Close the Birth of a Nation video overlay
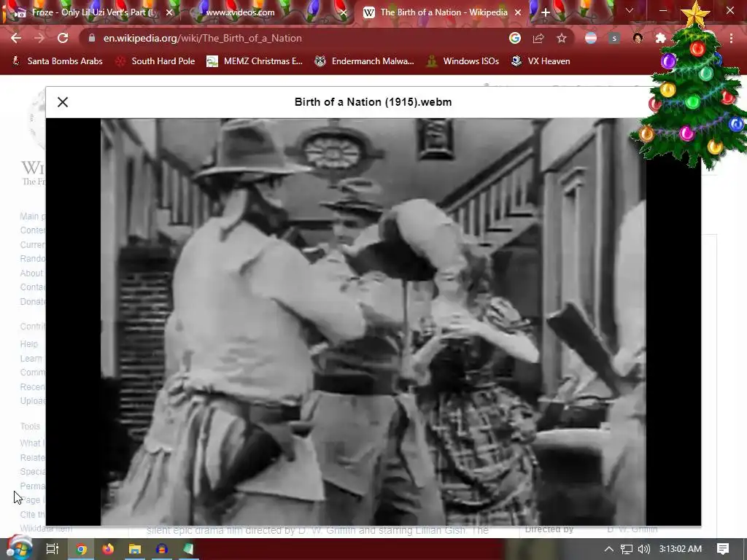This screenshot has width=747, height=560. pos(63,102)
